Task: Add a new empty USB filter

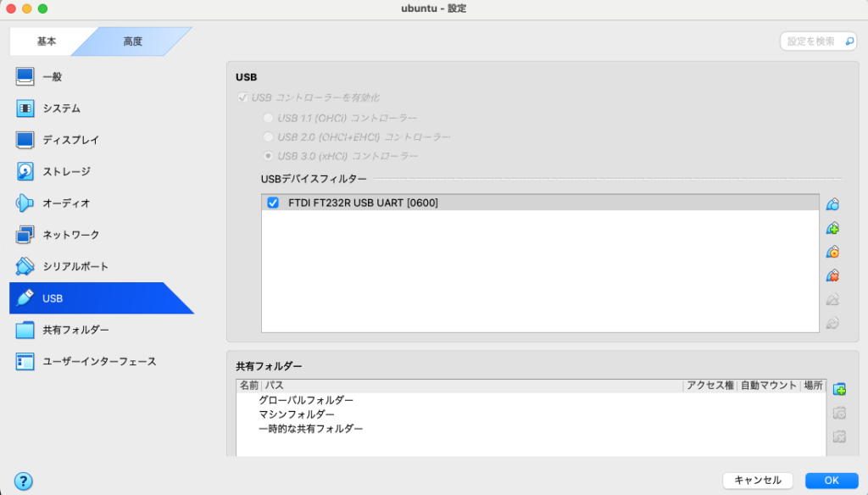Action: 832,204
